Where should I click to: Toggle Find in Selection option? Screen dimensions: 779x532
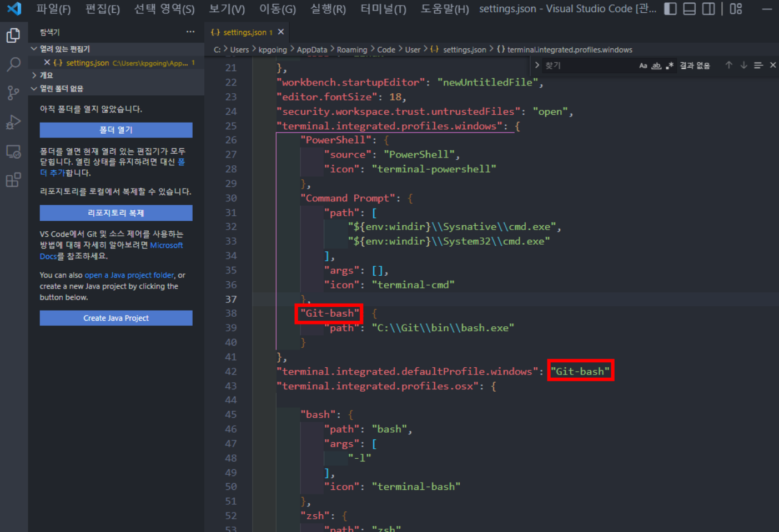click(x=758, y=65)
